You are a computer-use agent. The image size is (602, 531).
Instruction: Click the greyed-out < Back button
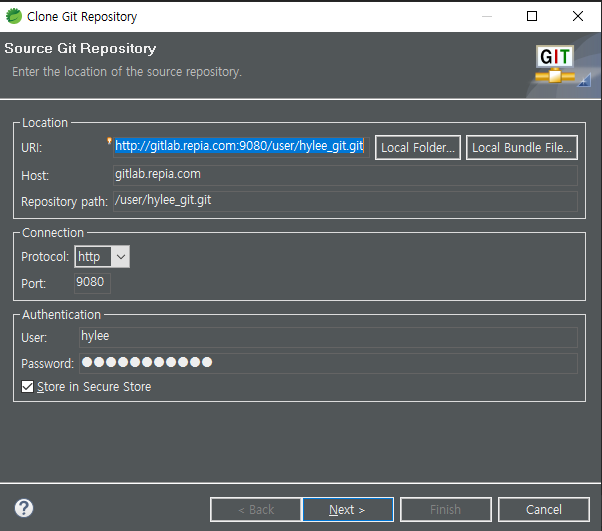pyautogui.click(x=256, y=510)
